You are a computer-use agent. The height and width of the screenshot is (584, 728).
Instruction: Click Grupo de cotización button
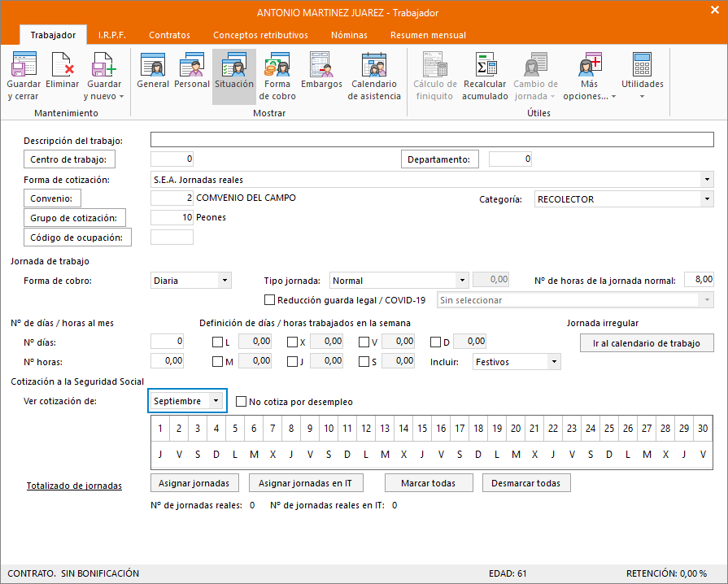(x=74, y=218)
